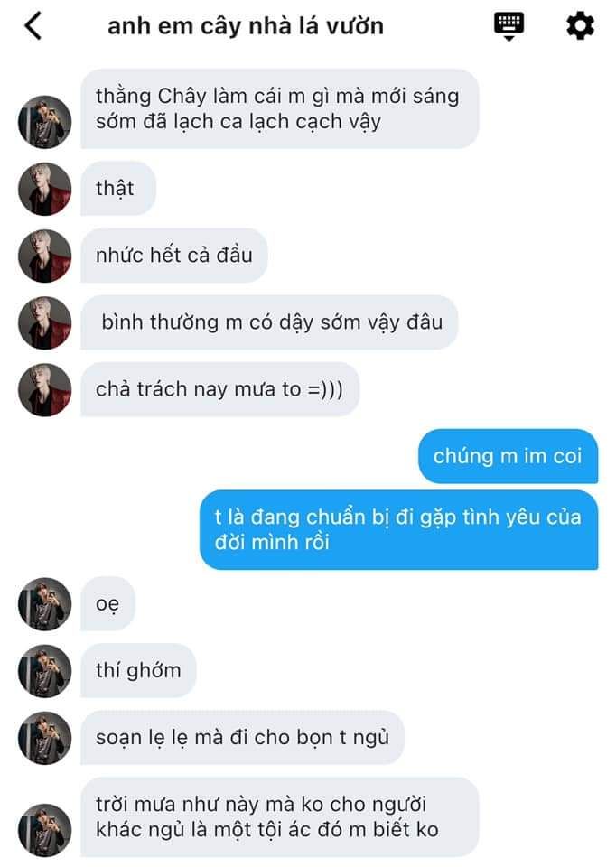Select the 'oẹ' message bubble
This screenshot has height=867, width=616.
click(107, 604)
